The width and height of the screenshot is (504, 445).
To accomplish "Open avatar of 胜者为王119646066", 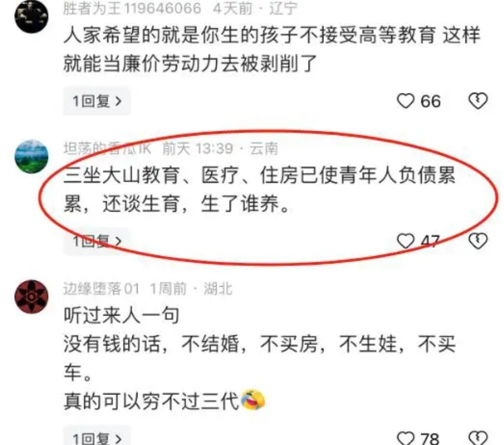I will [32, 16].
